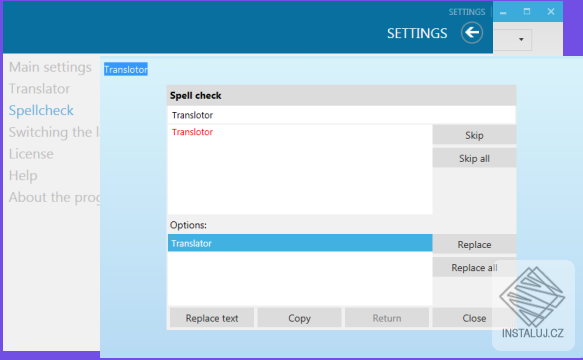Close the spell check dialog
The width and height of the screenshot is (583, 360).
coord(474,318)
